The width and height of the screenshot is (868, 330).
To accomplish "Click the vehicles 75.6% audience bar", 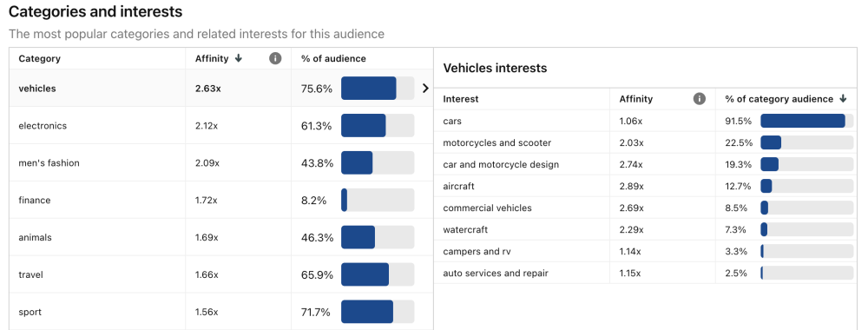I will (x=378, y=88).
